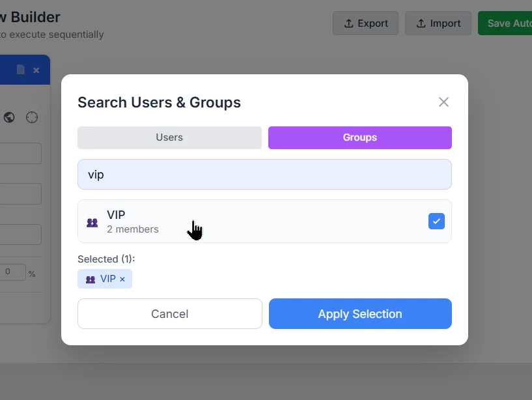Viewport: 532px width, 400px height.
Task: Uncheck the VIP group checkbox
Action: click(x=436, y=221)
